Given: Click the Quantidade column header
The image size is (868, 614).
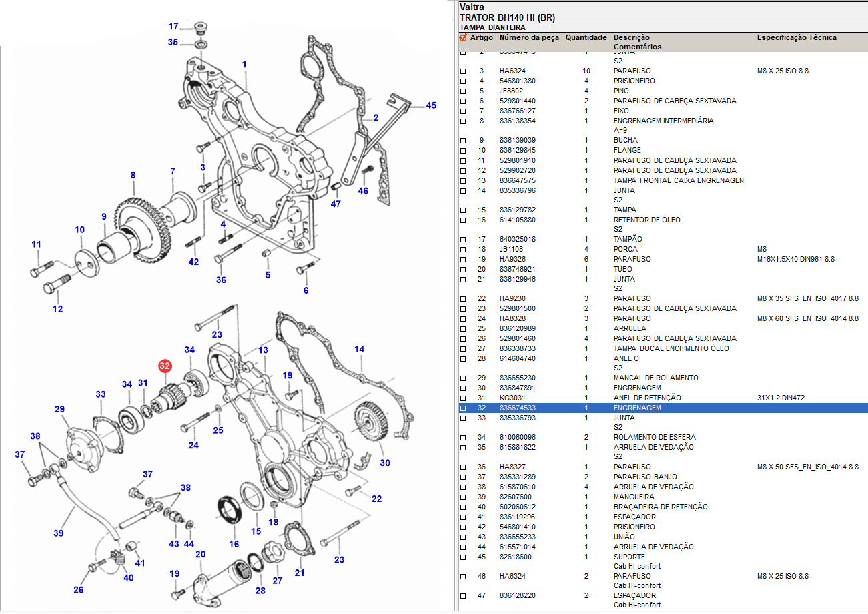Looking at the screenshot, I should point(586,38).
